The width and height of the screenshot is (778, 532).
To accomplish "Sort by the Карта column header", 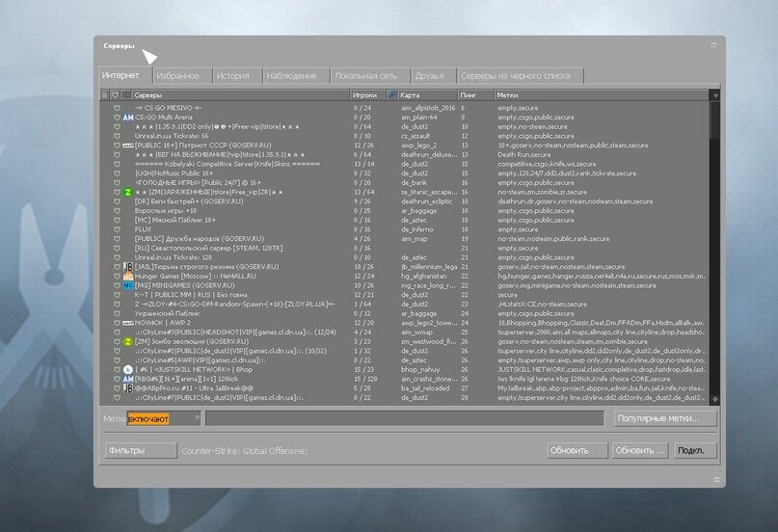I will tap(427, 94).
